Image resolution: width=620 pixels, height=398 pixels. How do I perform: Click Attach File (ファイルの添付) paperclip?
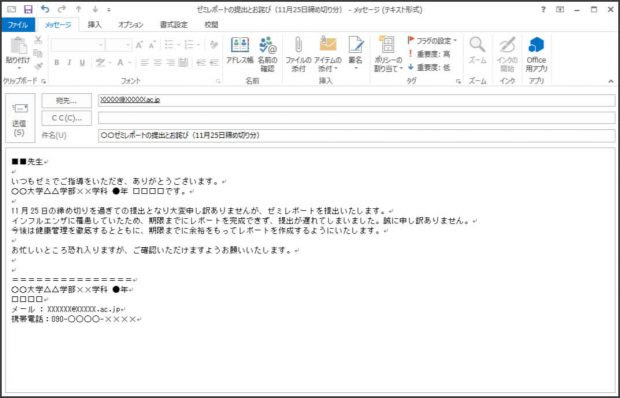(x=299, y=55)
